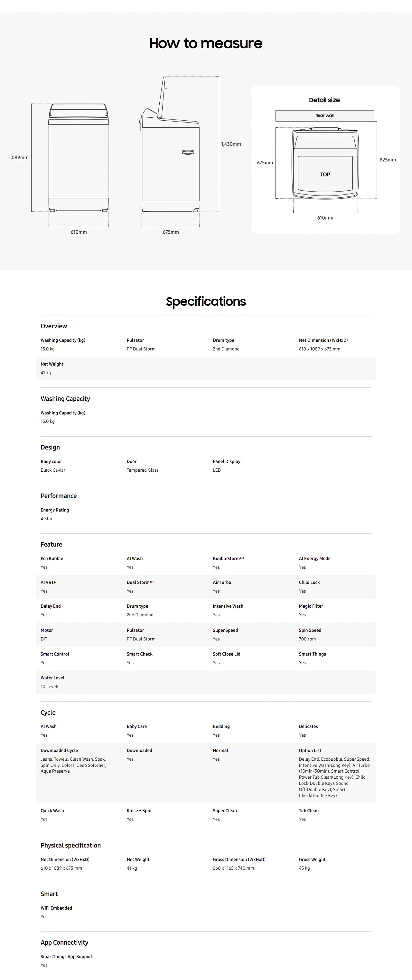Click the 'Rear wall' label box

[x=324, y=116]
